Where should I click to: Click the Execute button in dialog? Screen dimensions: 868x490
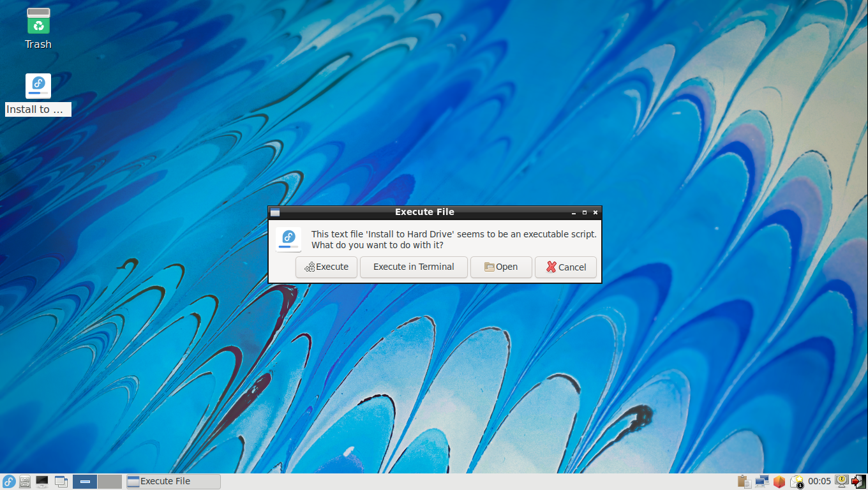326,267
